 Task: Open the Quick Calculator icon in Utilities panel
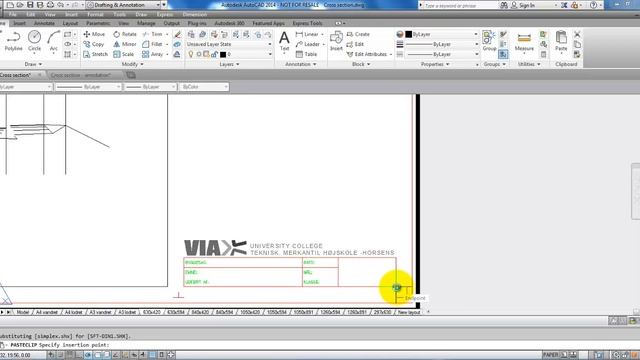543,54
